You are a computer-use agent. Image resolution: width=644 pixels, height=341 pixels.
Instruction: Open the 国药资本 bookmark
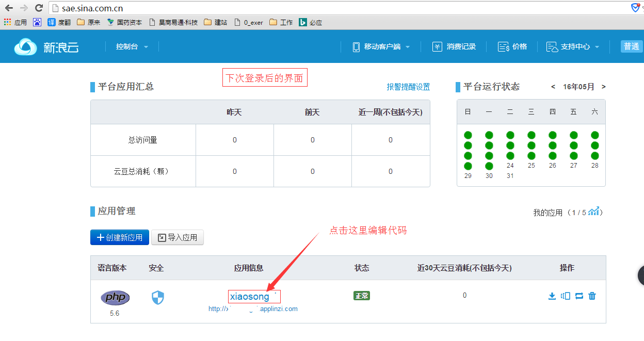tap(124, 22)
